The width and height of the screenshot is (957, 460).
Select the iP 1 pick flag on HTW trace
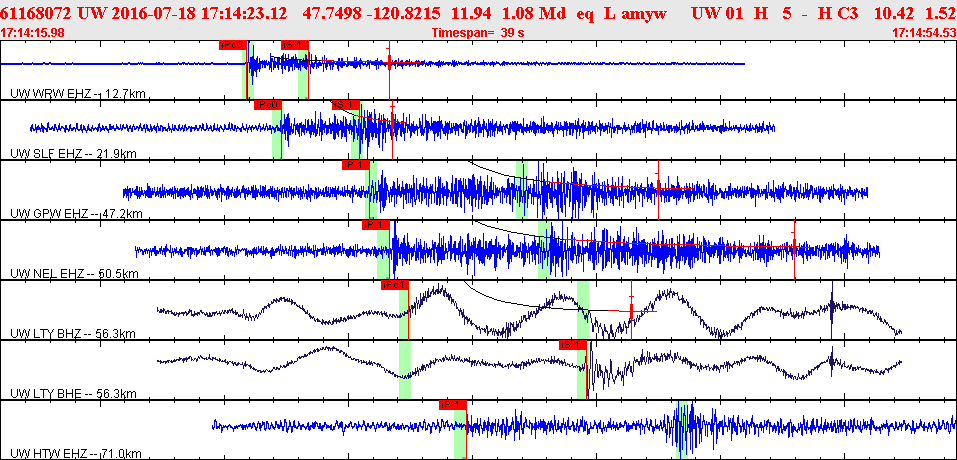453,404
